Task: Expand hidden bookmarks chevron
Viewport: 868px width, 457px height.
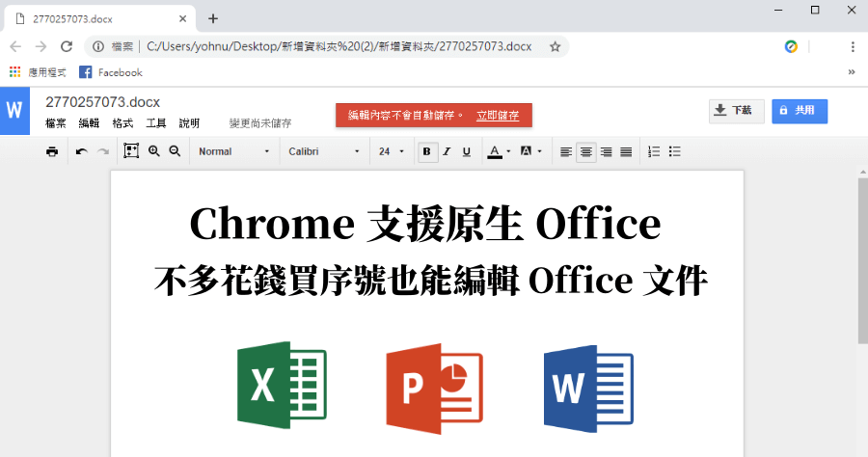Action: 852,72
